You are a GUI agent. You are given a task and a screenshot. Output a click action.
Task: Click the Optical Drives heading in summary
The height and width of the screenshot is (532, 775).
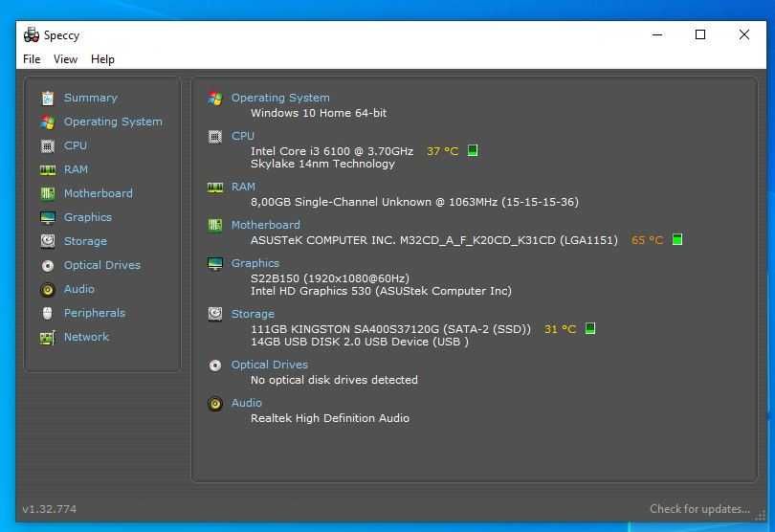[270, 365]
